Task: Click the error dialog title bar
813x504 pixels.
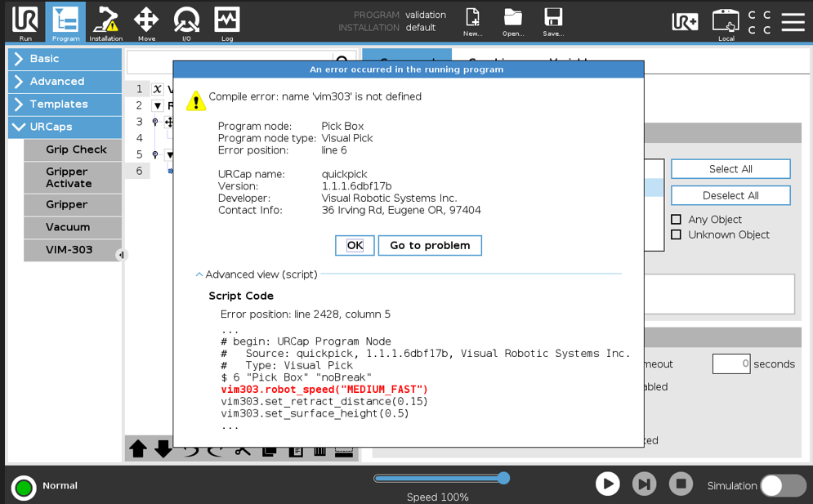Action: coord(409,69)
